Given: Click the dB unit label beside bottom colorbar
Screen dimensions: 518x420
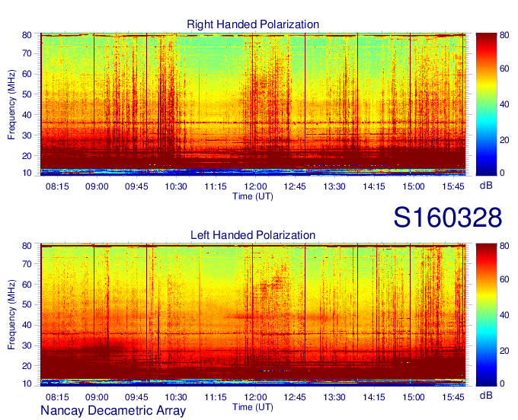Looking at the screenshot, I should (486, 395).
